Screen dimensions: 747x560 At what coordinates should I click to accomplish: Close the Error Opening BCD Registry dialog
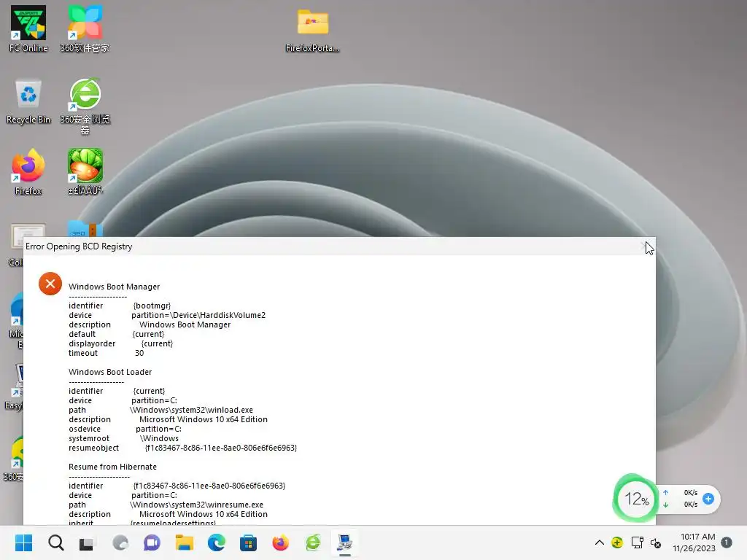click(645, 246)
